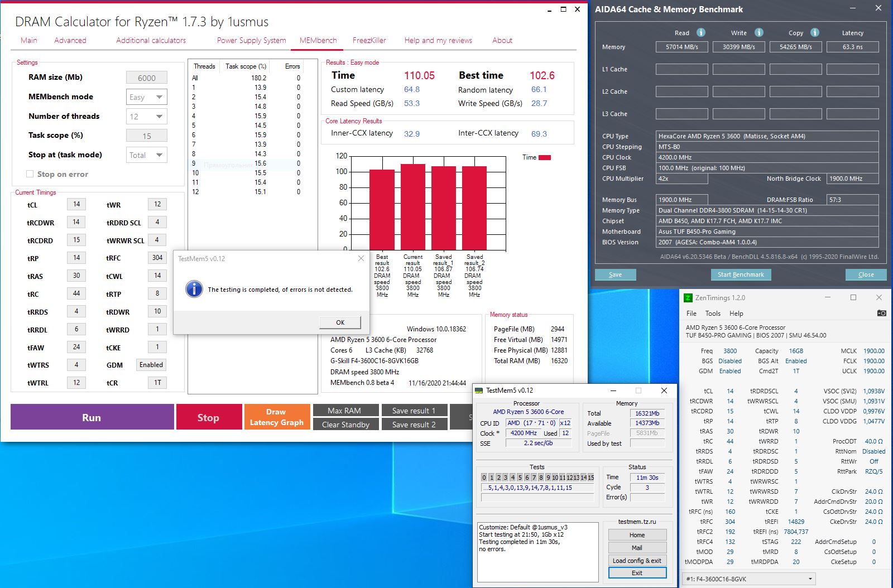
Task: Click the Mail button in TestMem5
Action: pos(637,548)
